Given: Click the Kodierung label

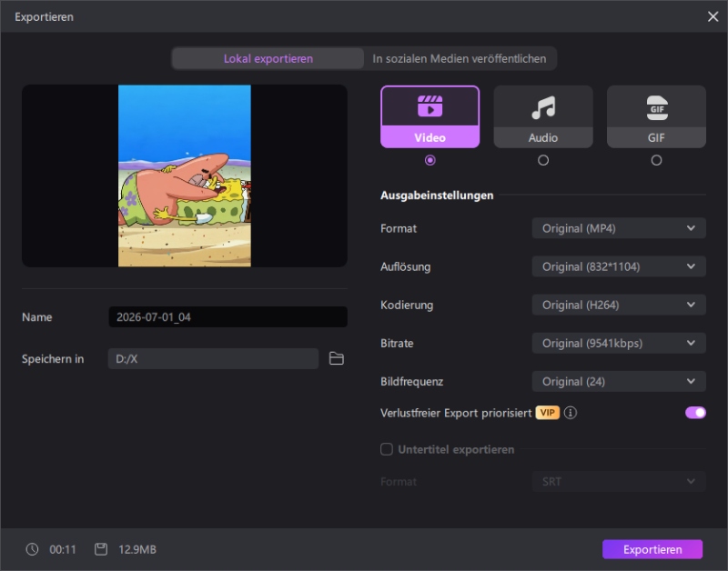Looking at the screenshot, I should point(407,305).
